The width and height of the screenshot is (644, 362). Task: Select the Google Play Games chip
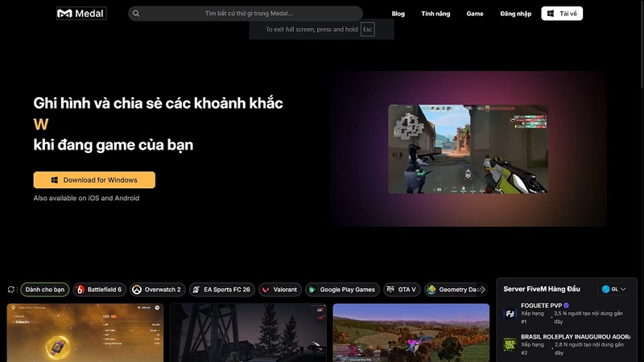pos(343,290)
